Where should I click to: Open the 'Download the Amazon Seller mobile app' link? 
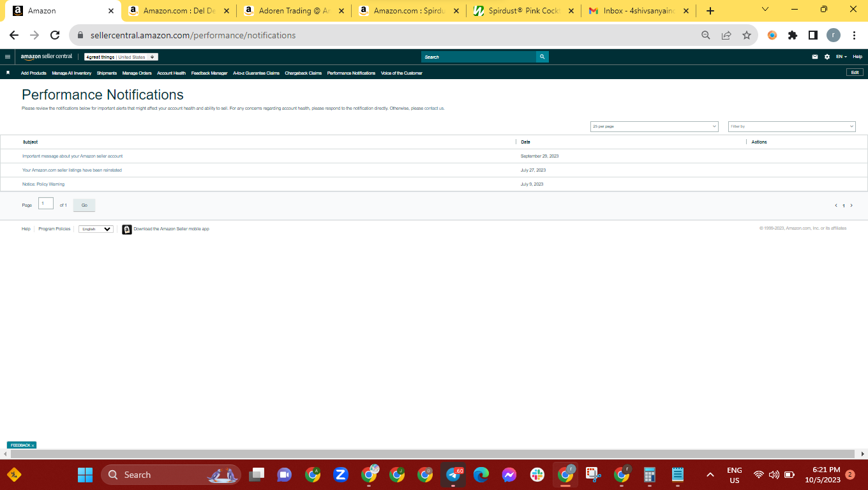171,229
